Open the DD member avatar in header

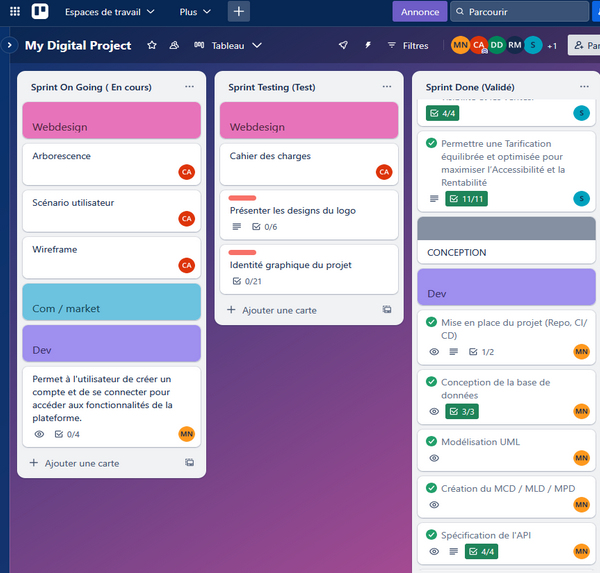[497, 45]
